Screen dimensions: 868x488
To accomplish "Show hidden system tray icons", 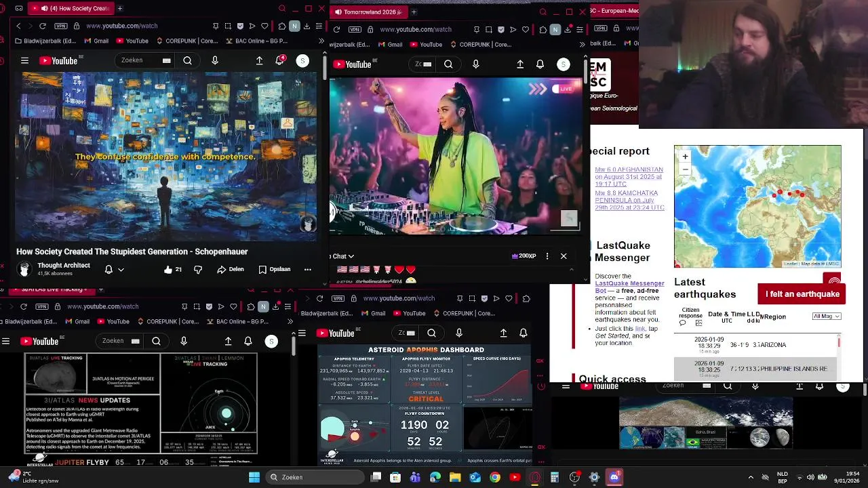I will tap(750, 477).
